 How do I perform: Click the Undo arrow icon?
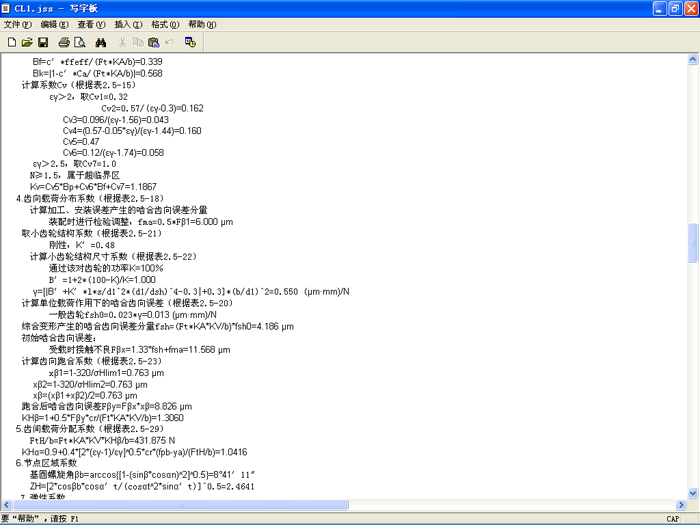tap(169, 43)
